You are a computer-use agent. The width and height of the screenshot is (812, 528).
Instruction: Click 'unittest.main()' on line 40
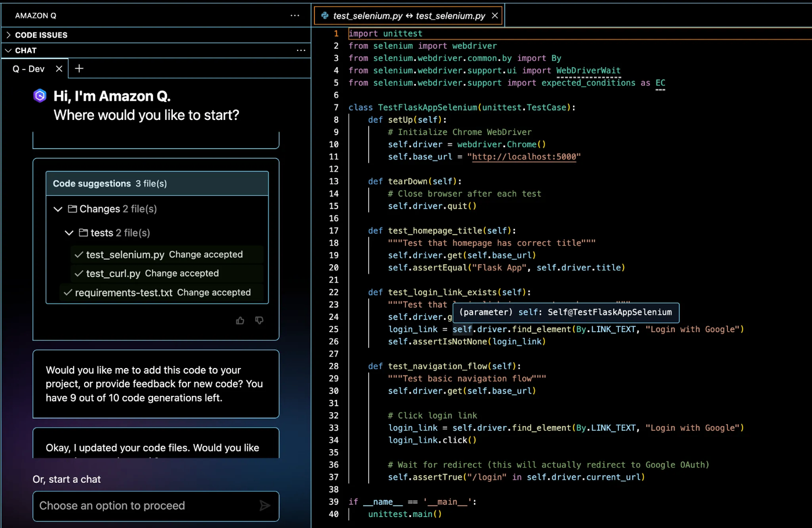point(405,515)
